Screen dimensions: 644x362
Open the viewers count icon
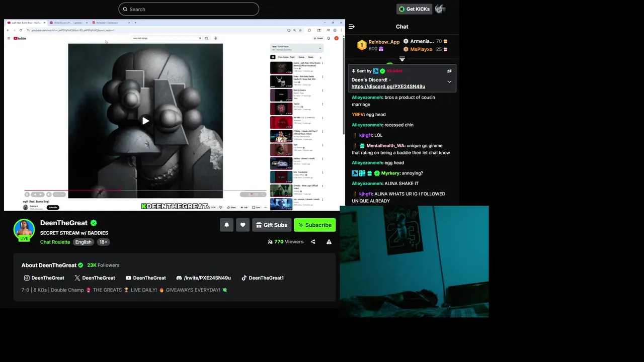[x=270, y=242]
